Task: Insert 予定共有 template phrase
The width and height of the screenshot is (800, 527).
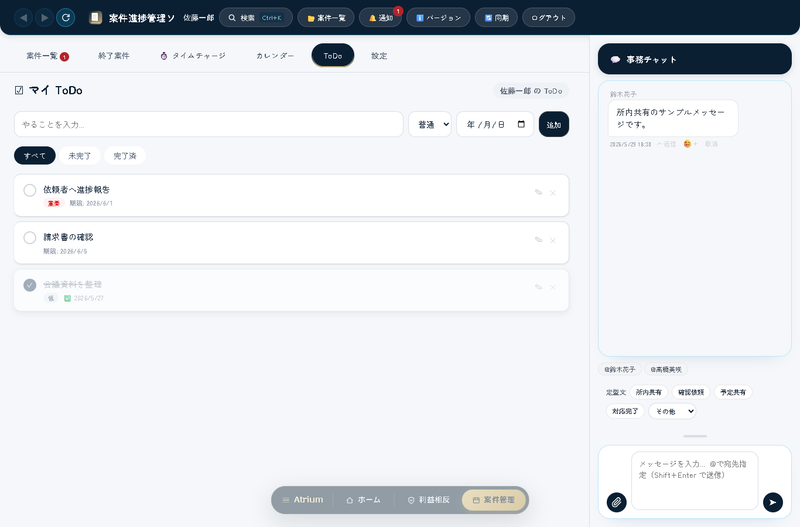Action: pyautogui.click(x=733, y=392)
